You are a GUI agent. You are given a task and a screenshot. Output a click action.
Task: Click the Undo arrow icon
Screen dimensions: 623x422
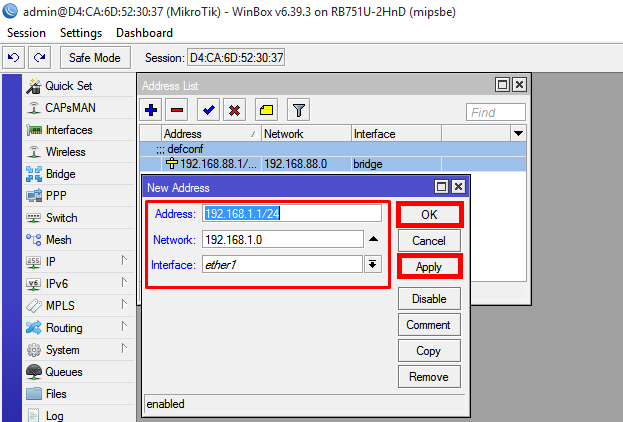click(14, 58)
